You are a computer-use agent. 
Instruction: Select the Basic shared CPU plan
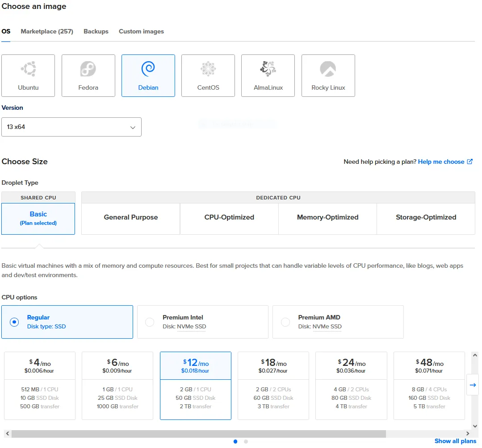(38, 219)
